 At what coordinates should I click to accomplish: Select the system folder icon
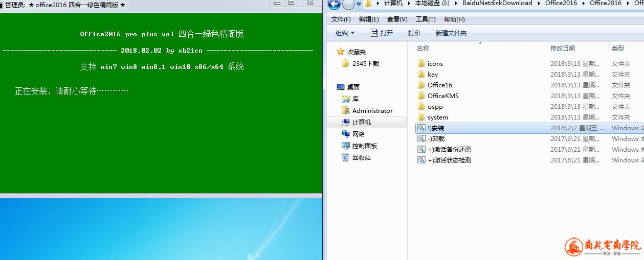pos(421,117)
